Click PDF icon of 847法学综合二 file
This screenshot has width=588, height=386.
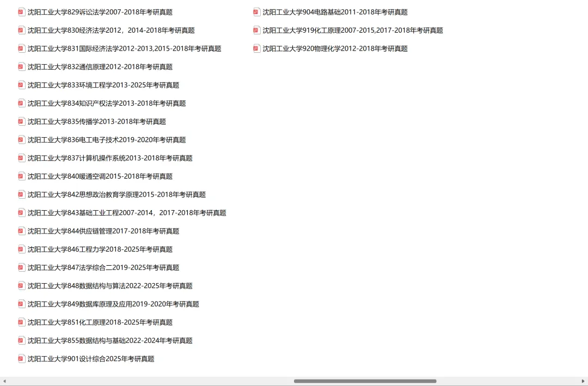[22, 267]
